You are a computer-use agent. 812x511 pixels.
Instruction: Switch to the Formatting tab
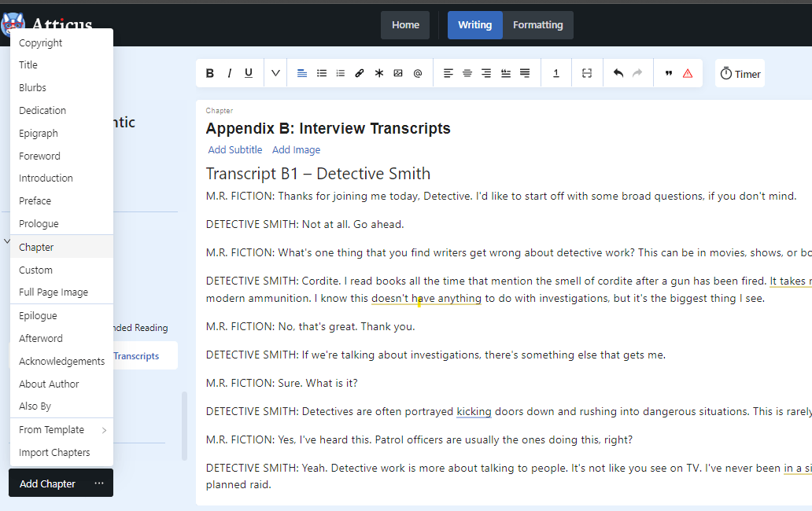(537, 25)
